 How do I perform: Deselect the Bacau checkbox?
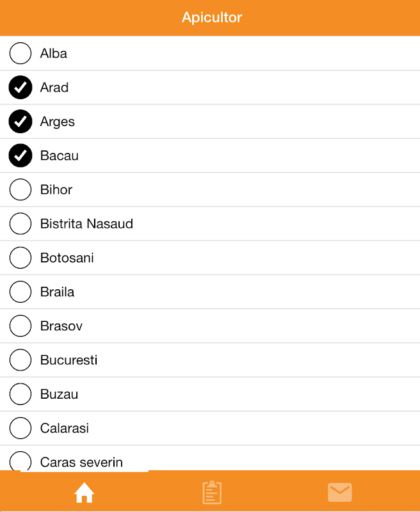click(x=20, y=156)
